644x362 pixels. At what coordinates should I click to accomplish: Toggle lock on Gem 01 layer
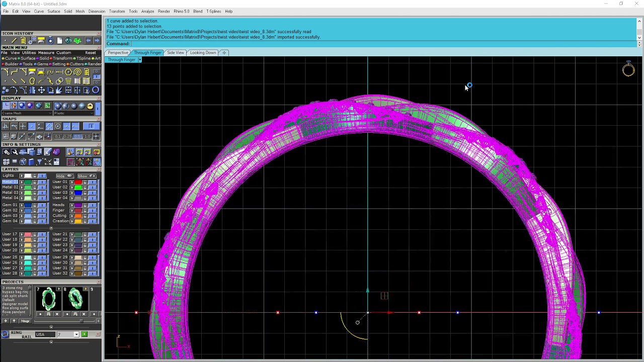pos(35,205)
